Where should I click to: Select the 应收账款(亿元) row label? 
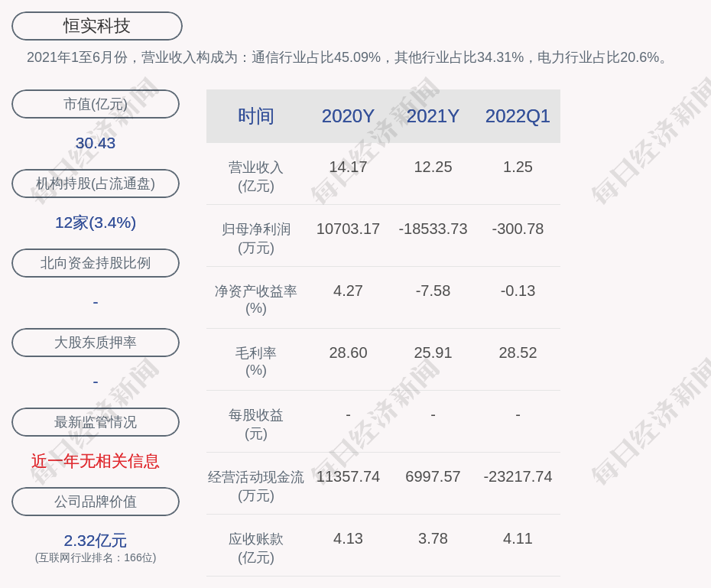click(256, 547)
